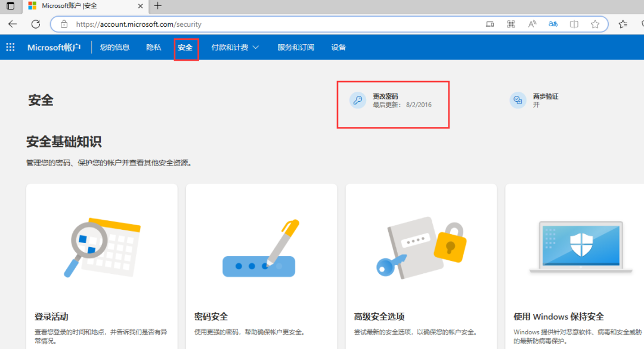Open the 服务和订阅 tab
This screenshot has width=644, height=349.
pos(296,47)
